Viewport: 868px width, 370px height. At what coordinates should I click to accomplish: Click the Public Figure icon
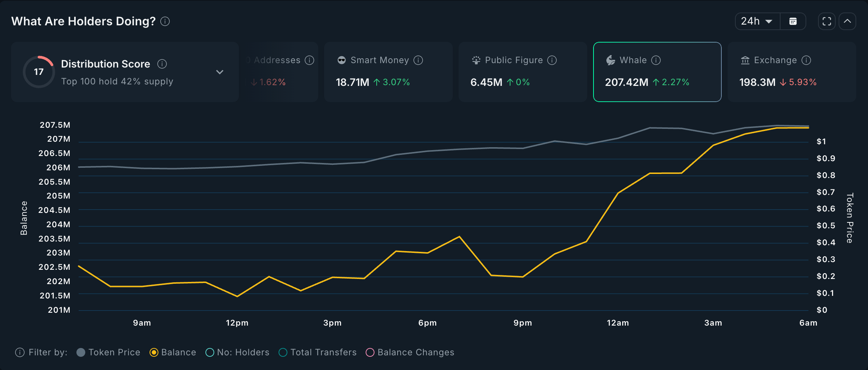476,60
